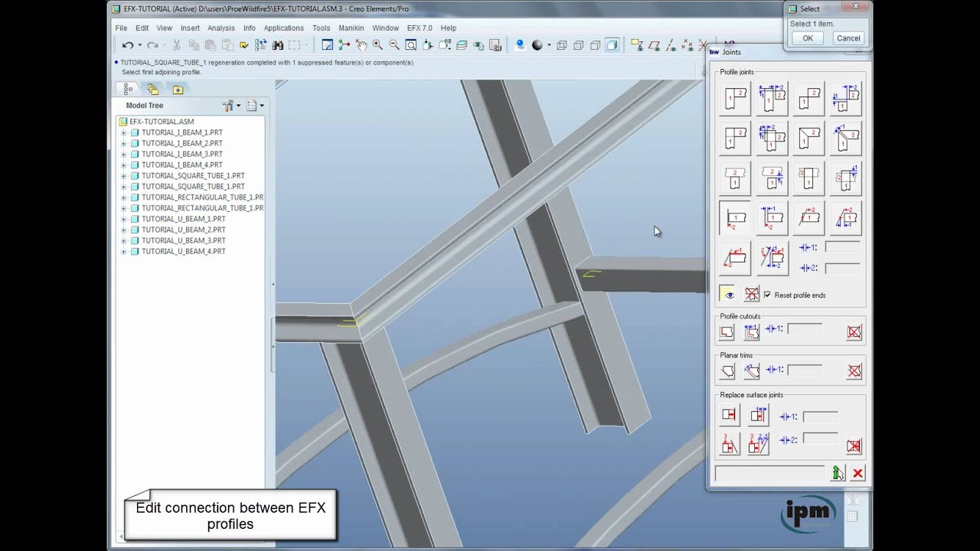
Task: Expand TUTORIAL_I_BEAM_1.PRT tree node
Action: [123, 132]
